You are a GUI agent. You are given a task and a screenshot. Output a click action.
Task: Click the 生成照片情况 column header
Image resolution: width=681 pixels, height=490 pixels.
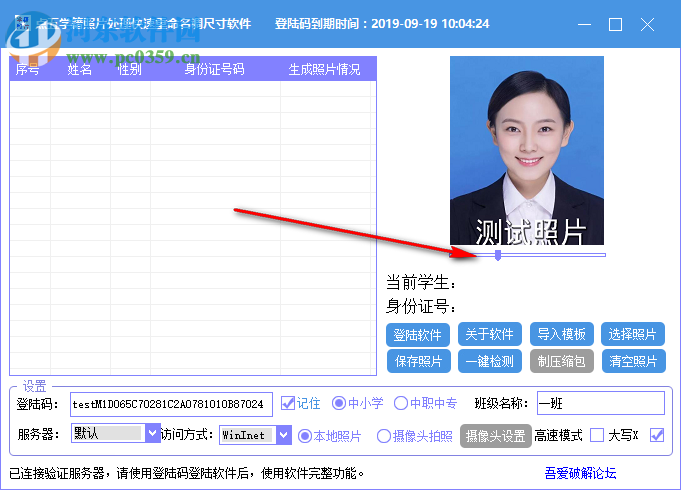tap(324, 69)
